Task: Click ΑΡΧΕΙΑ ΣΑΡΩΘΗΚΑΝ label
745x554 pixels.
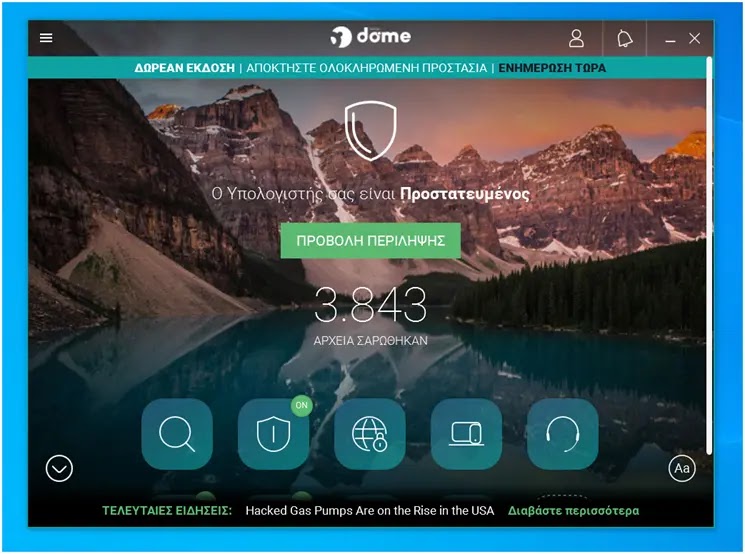Action: pyautogui.click(x=371, y=341)
